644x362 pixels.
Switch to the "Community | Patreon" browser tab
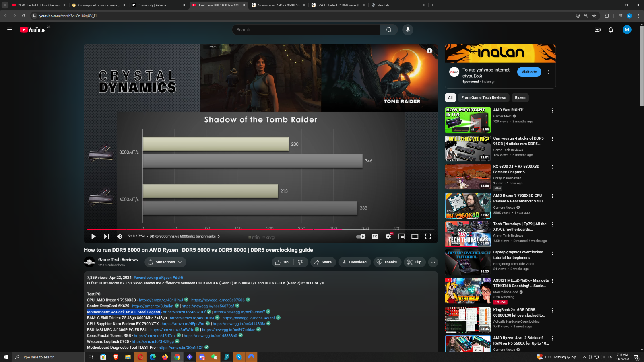click(159, 5)
